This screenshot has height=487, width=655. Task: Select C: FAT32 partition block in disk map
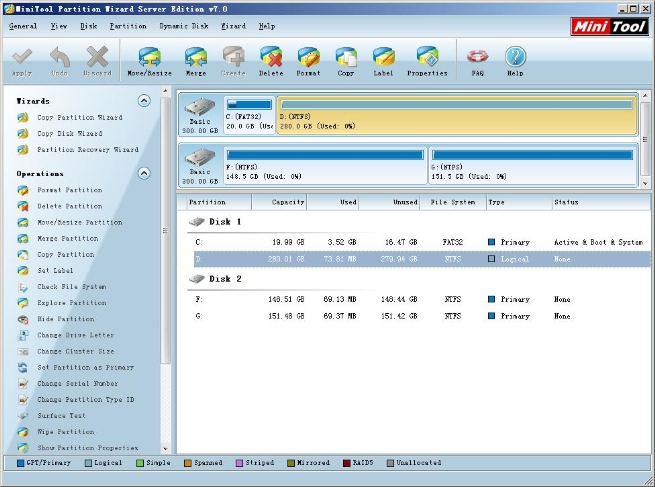[249, 115]
